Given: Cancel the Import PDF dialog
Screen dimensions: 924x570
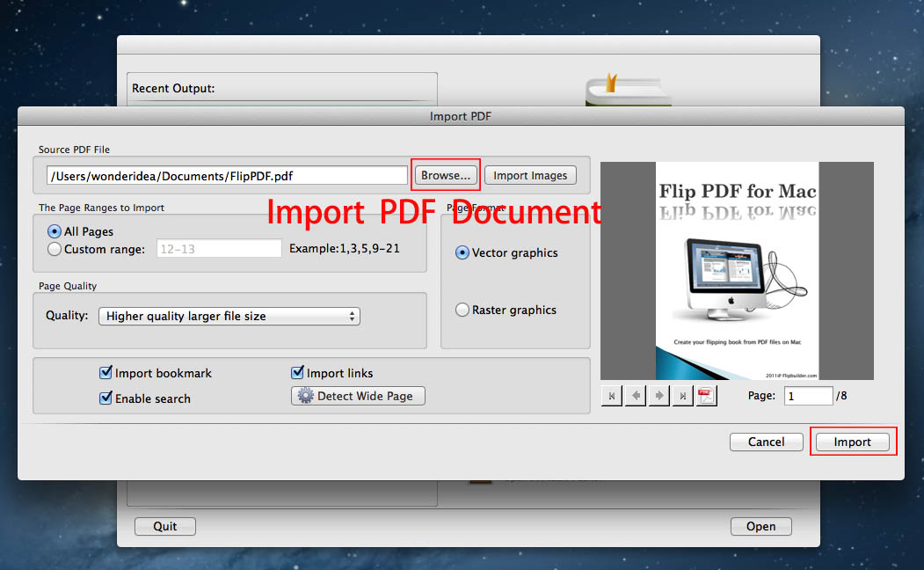Looking at the screenshot, I should coord(766,442).
